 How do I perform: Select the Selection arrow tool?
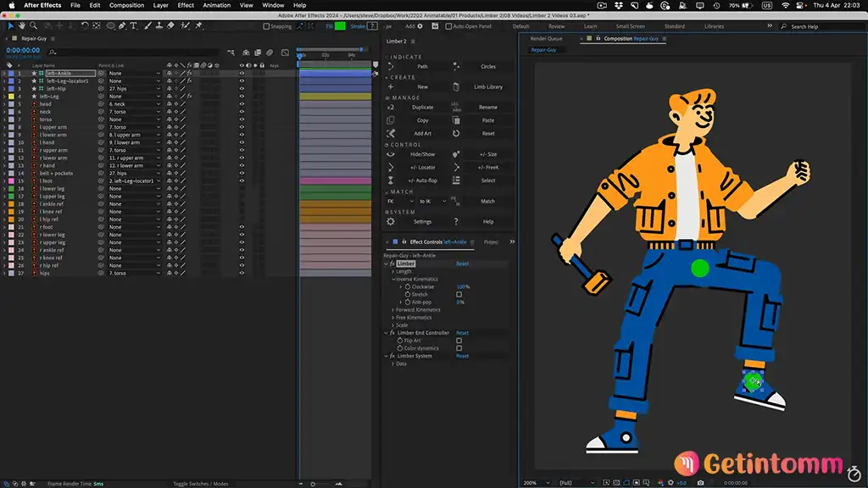tap(10, 26)
